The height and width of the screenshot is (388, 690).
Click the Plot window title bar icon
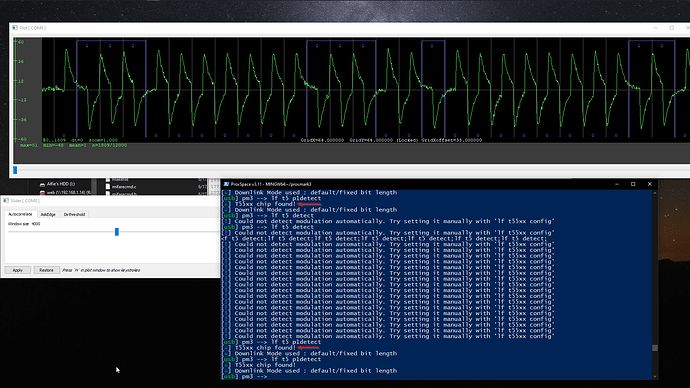pyautogui.click(x=15, y=28)
